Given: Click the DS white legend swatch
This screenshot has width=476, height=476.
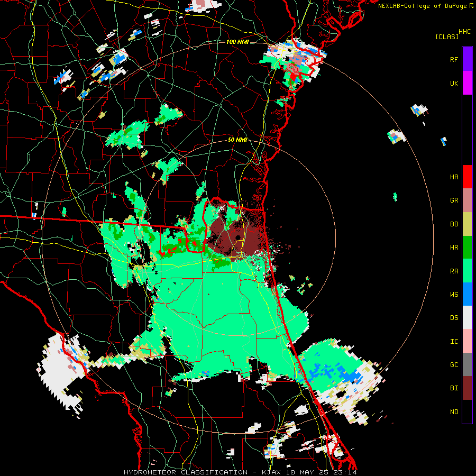Looking at the screenshot, I should click(x=467, y=317).
